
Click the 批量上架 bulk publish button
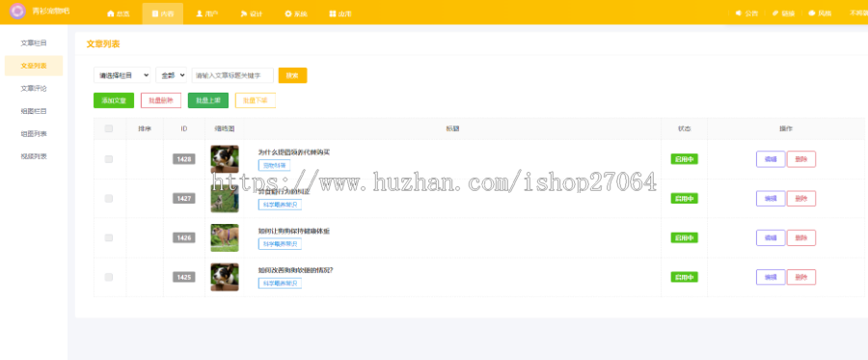[208, 100]
